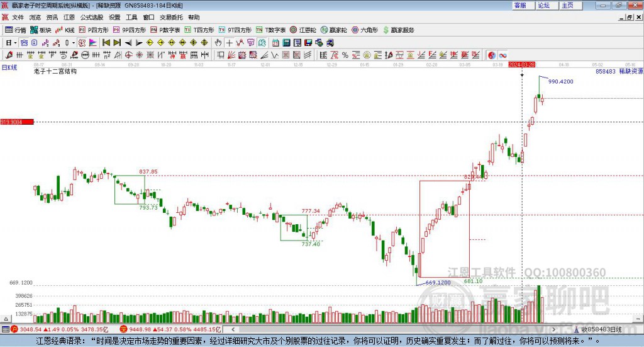
Task: Open the 设置 menu
Action: coord(114,17)
